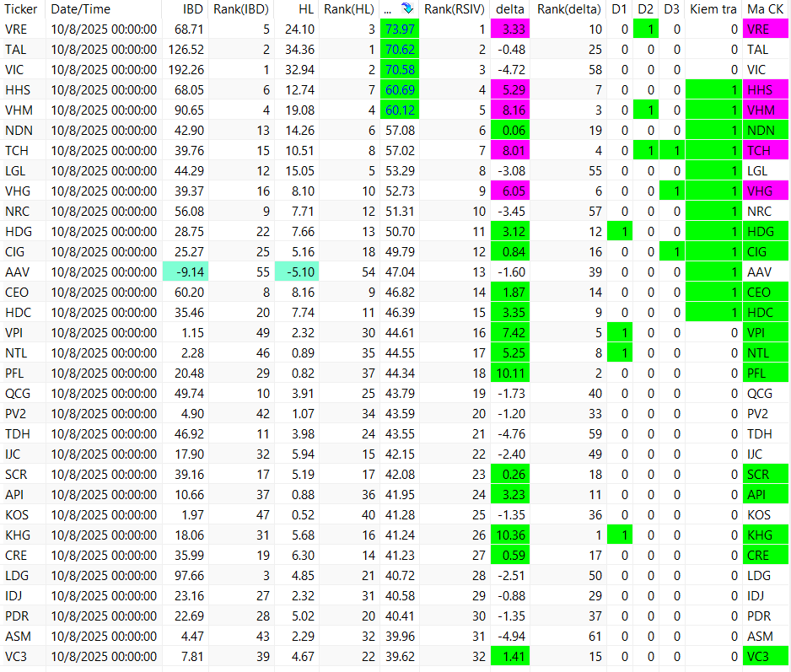Click the green RSIV value 70.62
Image resolution: width=791 pixels, height=672 pixels.
tap(400, 50)
